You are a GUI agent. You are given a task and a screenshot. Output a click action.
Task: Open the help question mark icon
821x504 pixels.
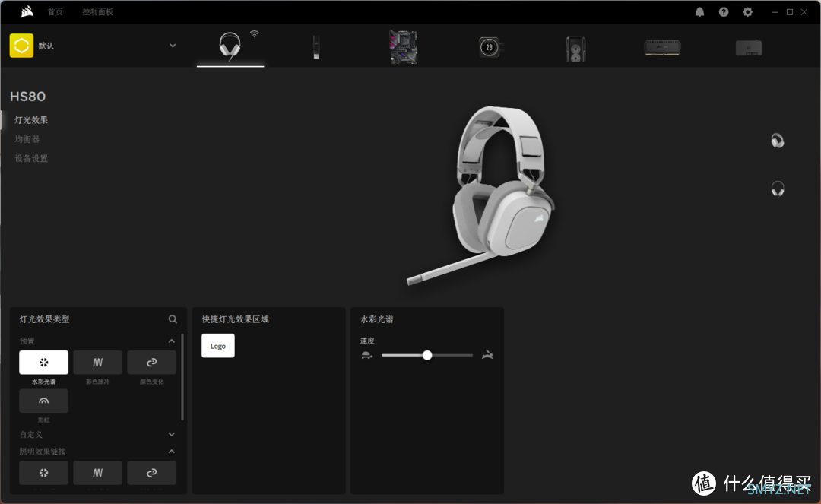[x=724, y=12]
